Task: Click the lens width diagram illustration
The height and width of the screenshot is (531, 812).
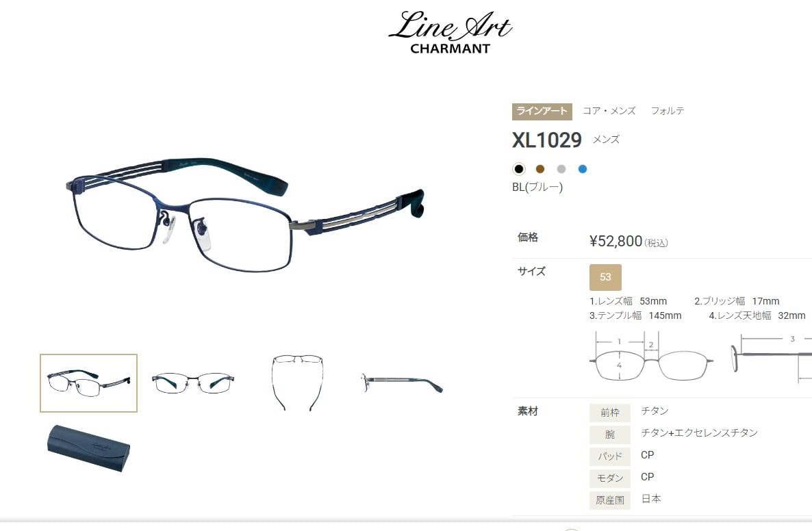Action: coord(651,357)
